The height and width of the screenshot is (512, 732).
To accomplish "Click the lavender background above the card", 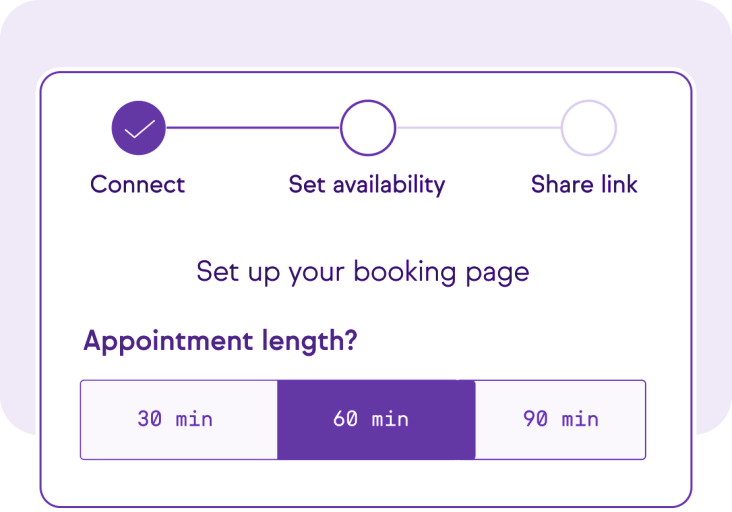I will (x=366, y=33).
